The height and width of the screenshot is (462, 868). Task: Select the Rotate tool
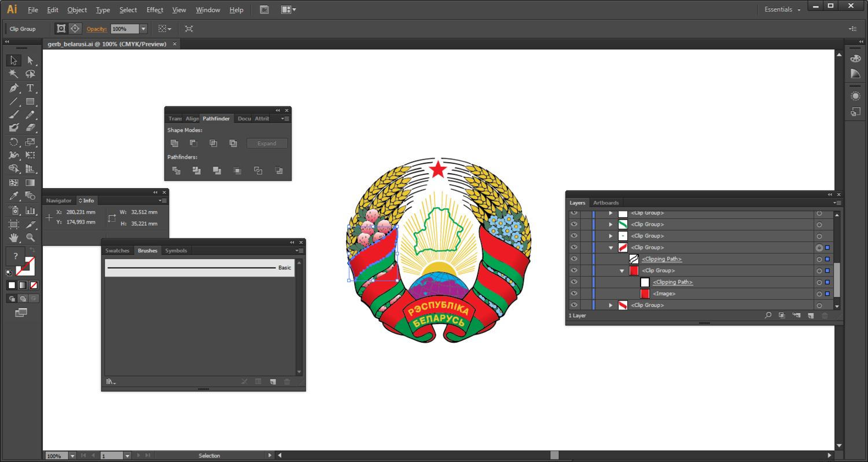[x=13, y=142]
